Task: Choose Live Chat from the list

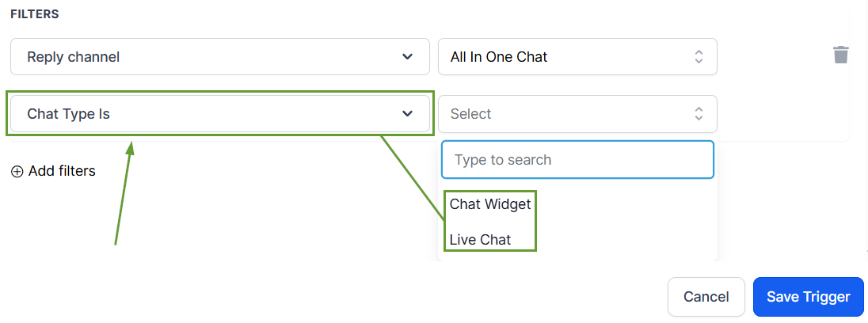Action: 481,239
